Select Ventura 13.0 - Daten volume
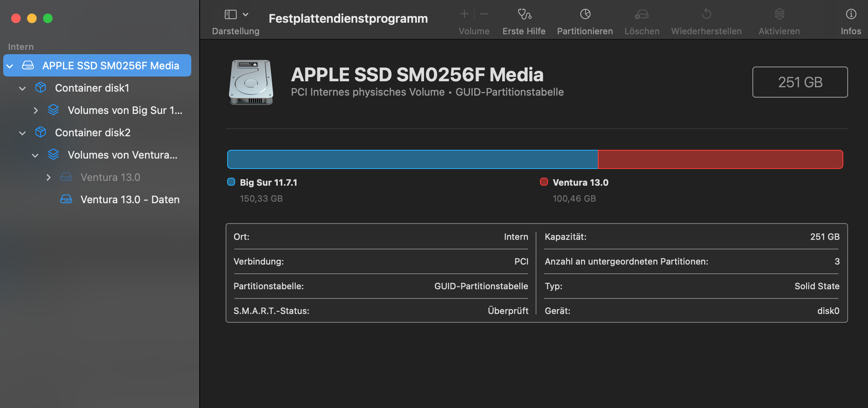Image resolution: width=868 pixels, height=408 pixels. [x=130, y=200]
